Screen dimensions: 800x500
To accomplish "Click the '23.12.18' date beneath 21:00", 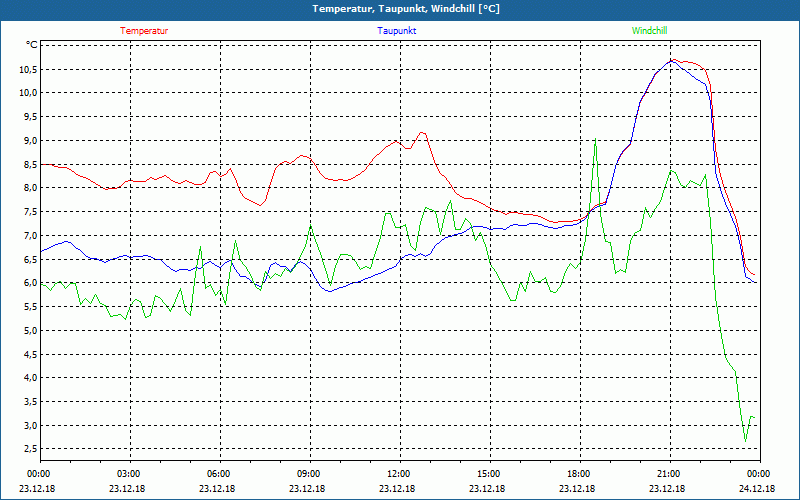I will (667, 489).
